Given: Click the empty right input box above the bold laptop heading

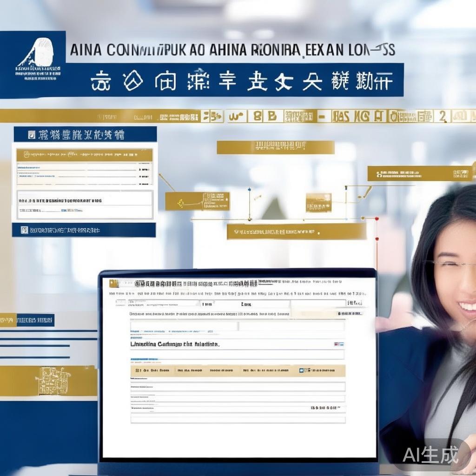Looking at the screenshot, I should [292, 326].
